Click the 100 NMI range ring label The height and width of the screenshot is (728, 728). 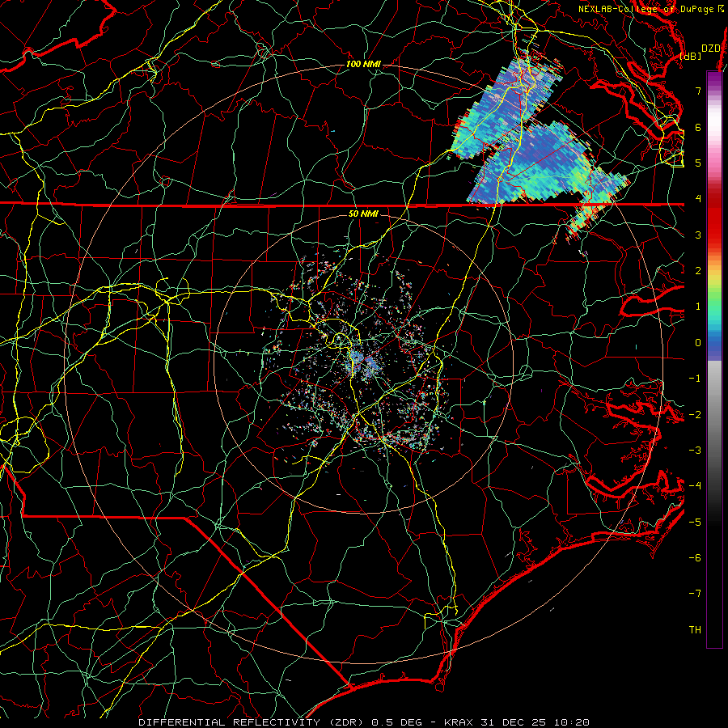tap(362, 64)
